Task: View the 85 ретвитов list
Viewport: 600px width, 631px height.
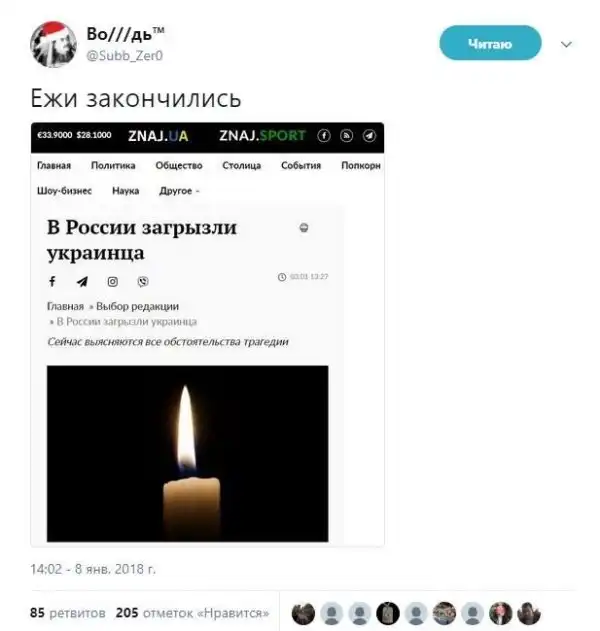Action: 68,613
